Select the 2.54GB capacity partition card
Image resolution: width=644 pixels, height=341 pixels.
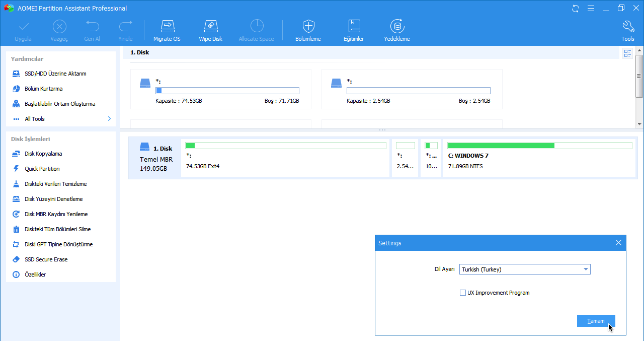(412, 89)
